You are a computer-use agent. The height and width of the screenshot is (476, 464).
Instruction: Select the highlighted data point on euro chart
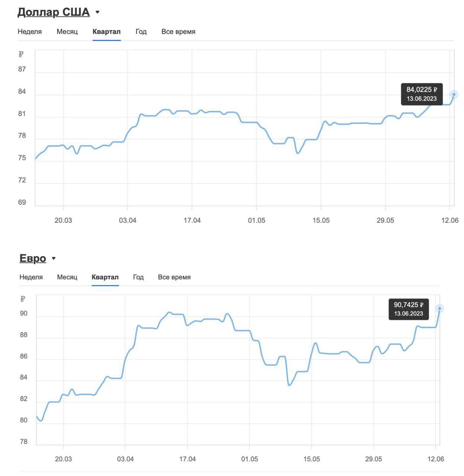pyautogui.click(x=439, y=309)
